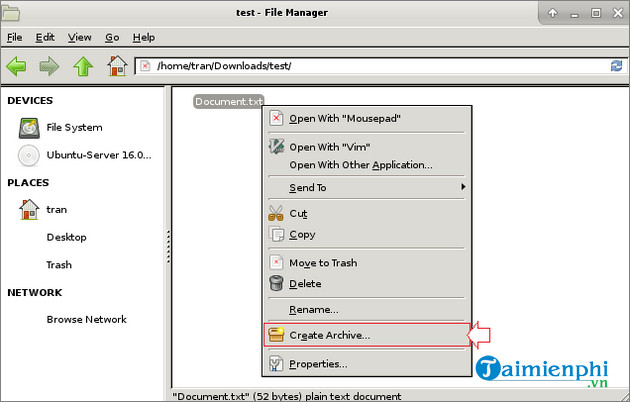Choose Rename... from context menu

click(367, 310)
